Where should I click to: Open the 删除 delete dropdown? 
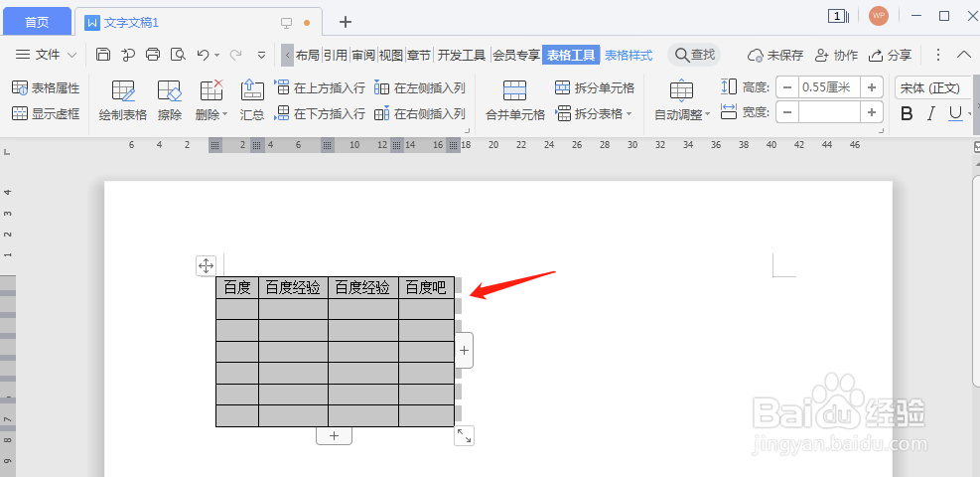[x=211, y=100]
